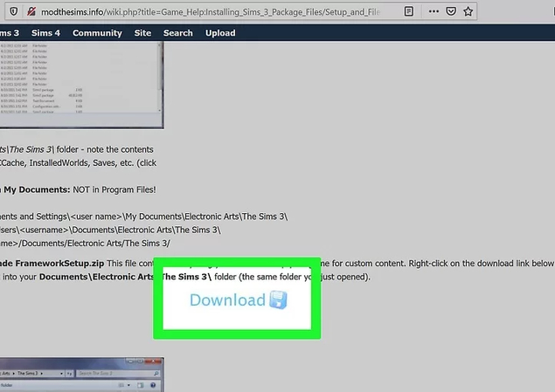
Task: Click the FrameworkSetup.zip bold text
Action: [x=59, y=264]
